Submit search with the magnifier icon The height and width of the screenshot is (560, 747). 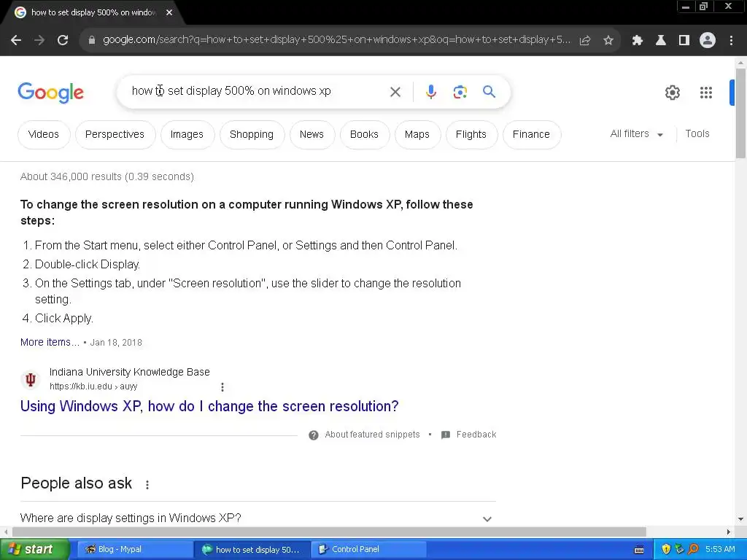[489, 91]
